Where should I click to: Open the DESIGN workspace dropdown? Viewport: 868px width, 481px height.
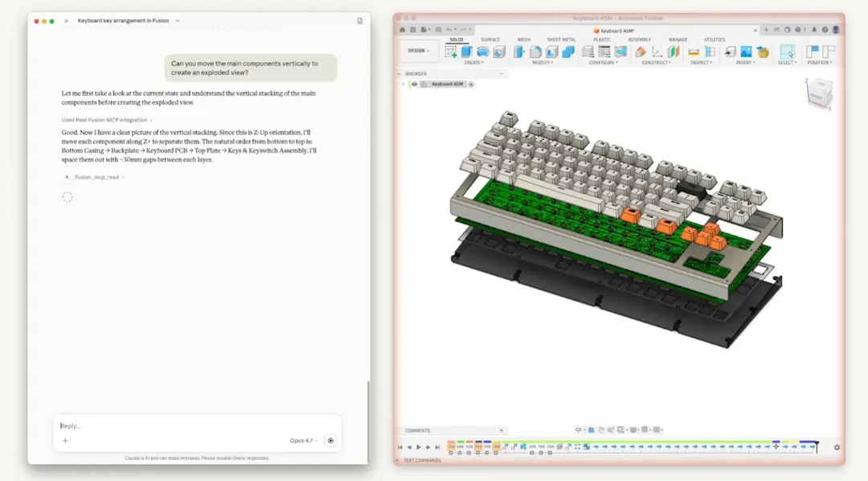(419, 51)
